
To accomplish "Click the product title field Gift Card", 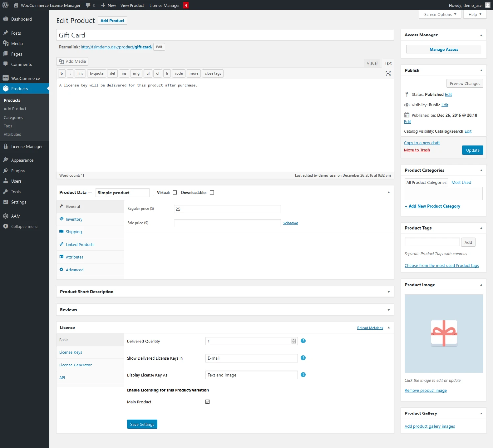I will pyautogui.click(x=225, y=35).
